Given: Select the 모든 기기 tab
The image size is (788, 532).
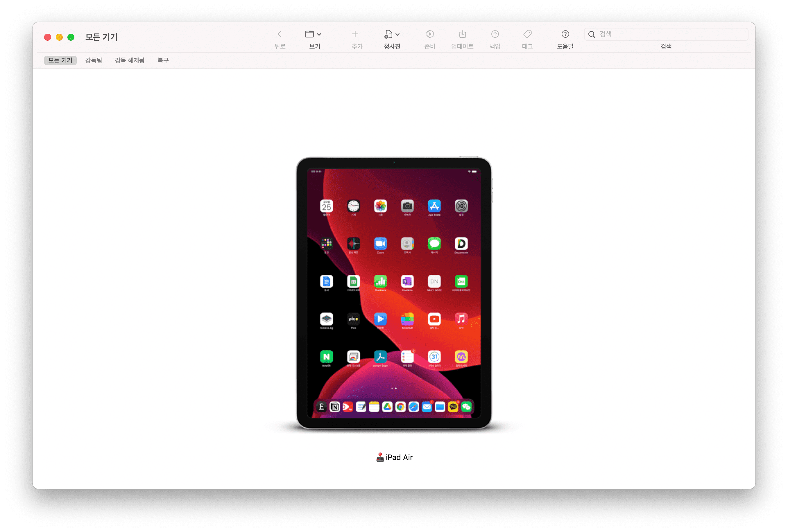Looking at the screenshot, I should coord(59,60).
